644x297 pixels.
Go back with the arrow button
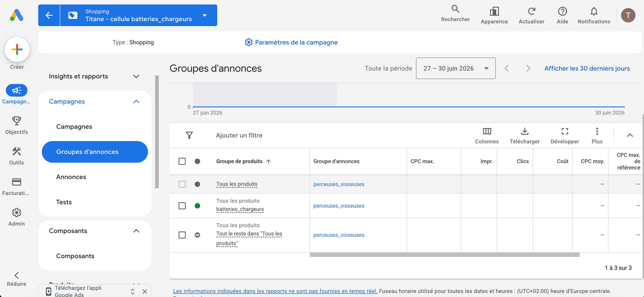pos(49,15)
